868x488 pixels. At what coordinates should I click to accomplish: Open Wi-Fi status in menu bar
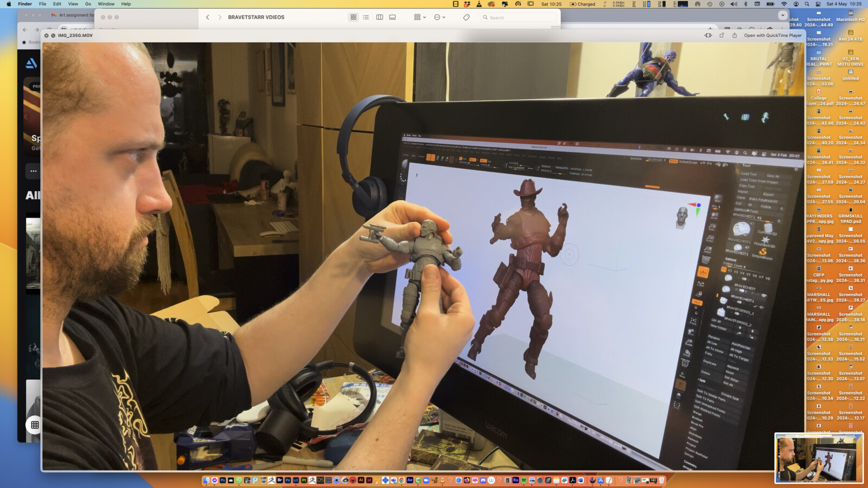click(x=783, y=4)
